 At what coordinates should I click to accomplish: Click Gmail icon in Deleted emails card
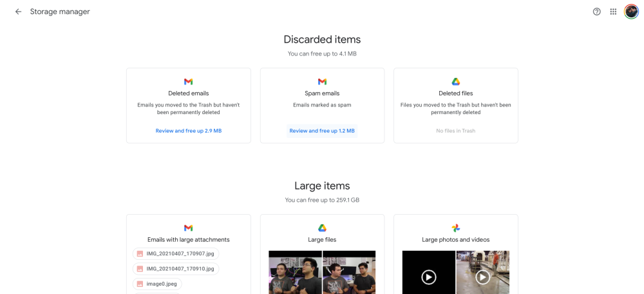188,82
